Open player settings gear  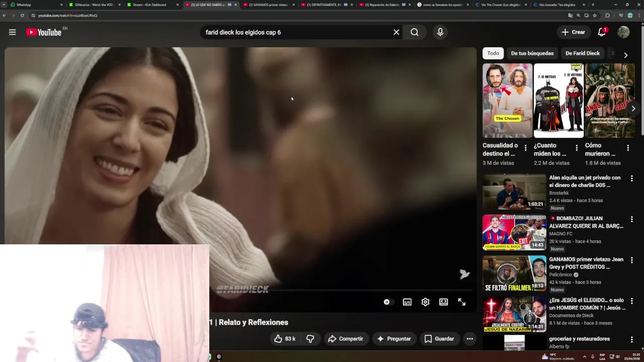pos(425,302)
